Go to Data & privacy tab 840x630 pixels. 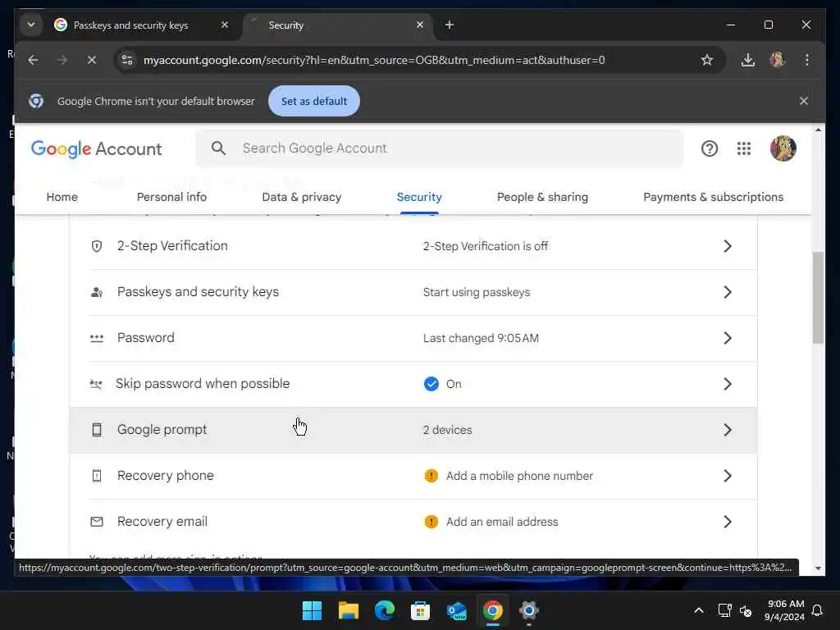tap(302, 197)
